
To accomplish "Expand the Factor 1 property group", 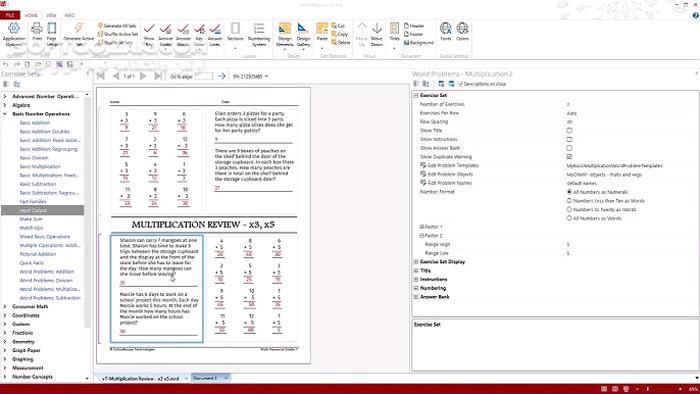I will tap(422, 227).
